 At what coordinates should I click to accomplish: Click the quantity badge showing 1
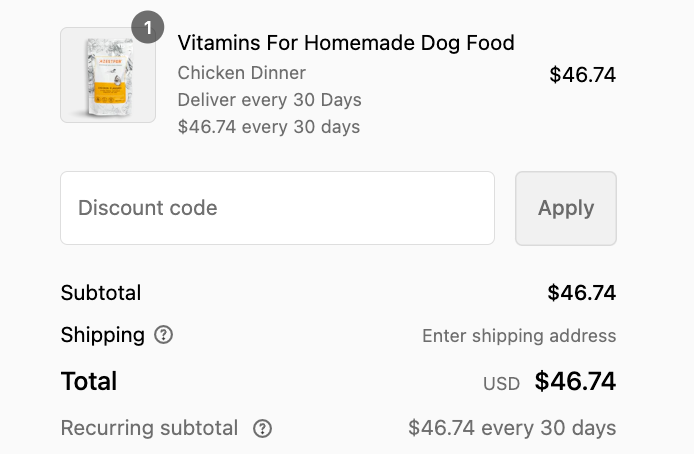148,28
